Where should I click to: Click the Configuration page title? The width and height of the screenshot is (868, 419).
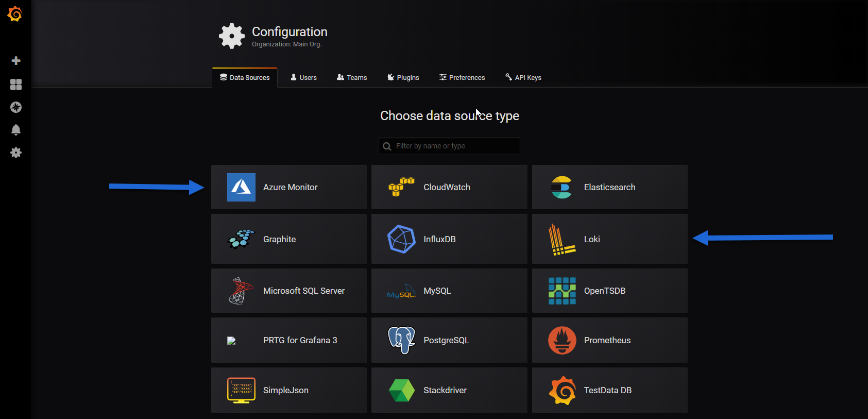pos(290,32)
